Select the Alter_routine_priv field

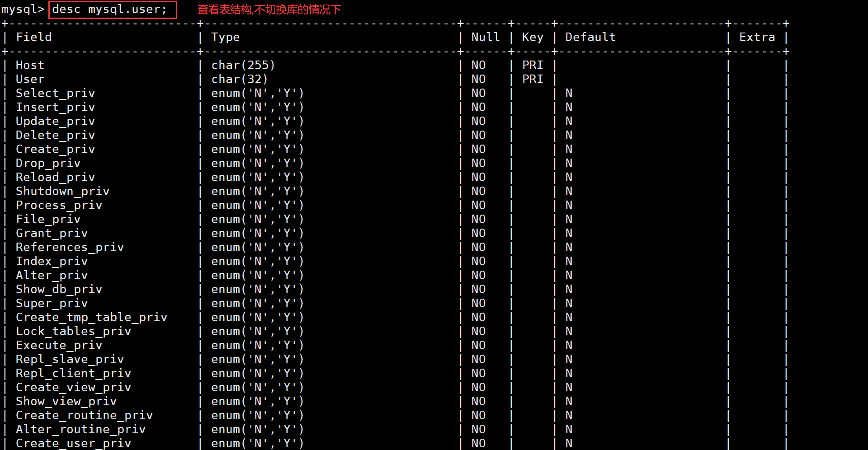(x=81, y=429)
